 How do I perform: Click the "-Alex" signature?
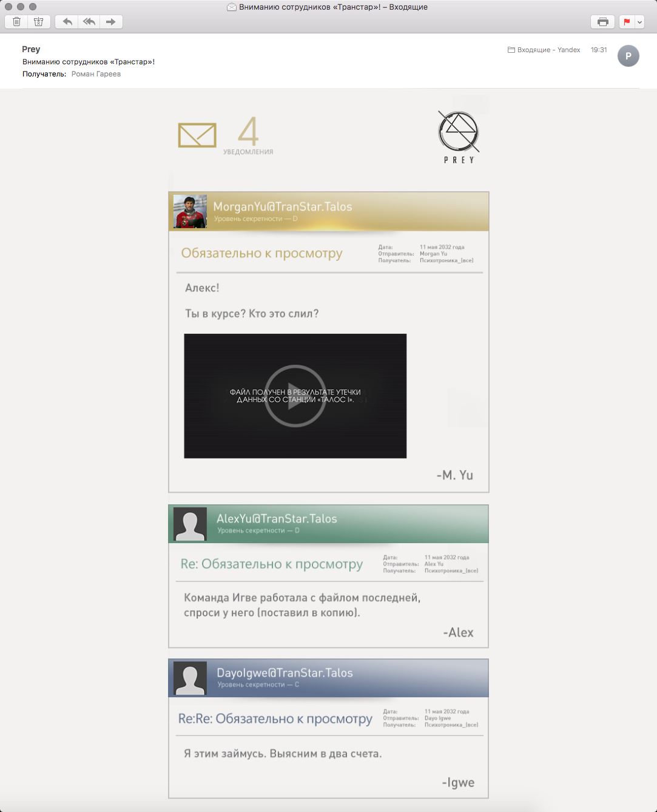coord(459,632)
